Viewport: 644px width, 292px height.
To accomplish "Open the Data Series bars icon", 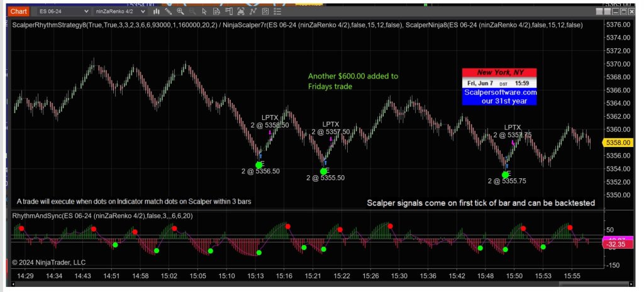I will [156, 11].
